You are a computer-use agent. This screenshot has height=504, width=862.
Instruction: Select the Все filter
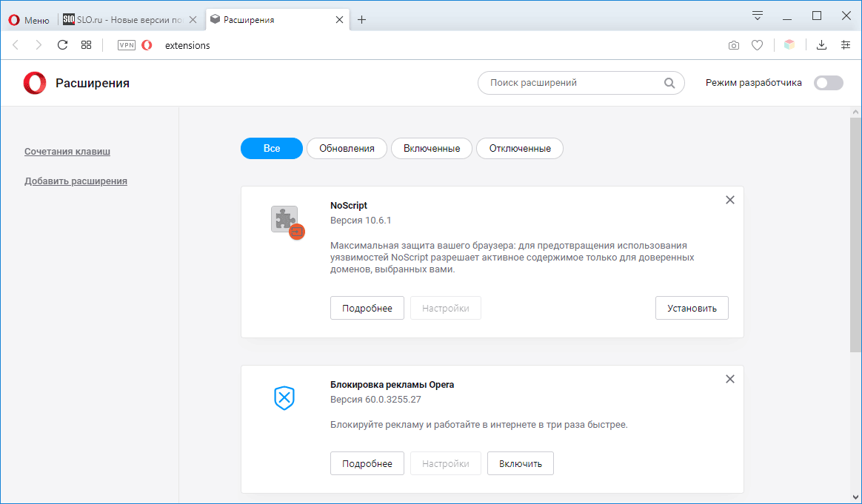[x=272, y=149]
